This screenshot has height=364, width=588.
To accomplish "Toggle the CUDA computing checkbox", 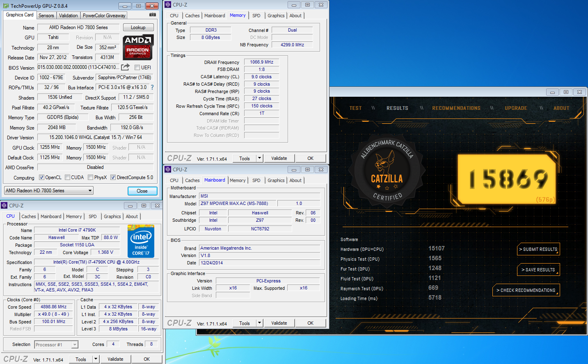I will point(67,177).
